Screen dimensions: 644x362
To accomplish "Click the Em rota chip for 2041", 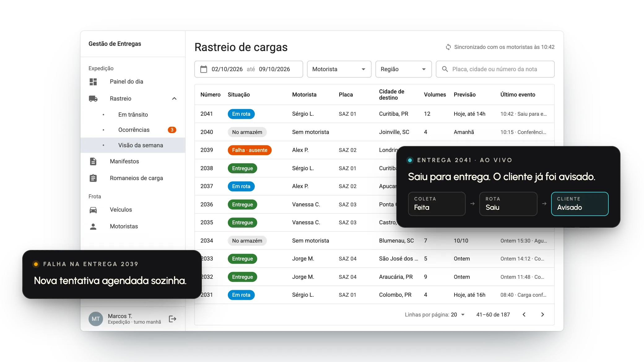I will pos(241,114).
